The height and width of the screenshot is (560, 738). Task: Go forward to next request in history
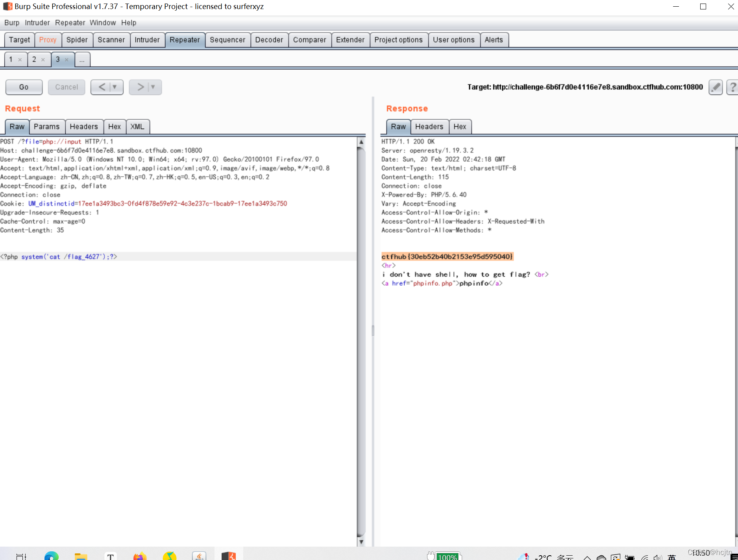140,87
